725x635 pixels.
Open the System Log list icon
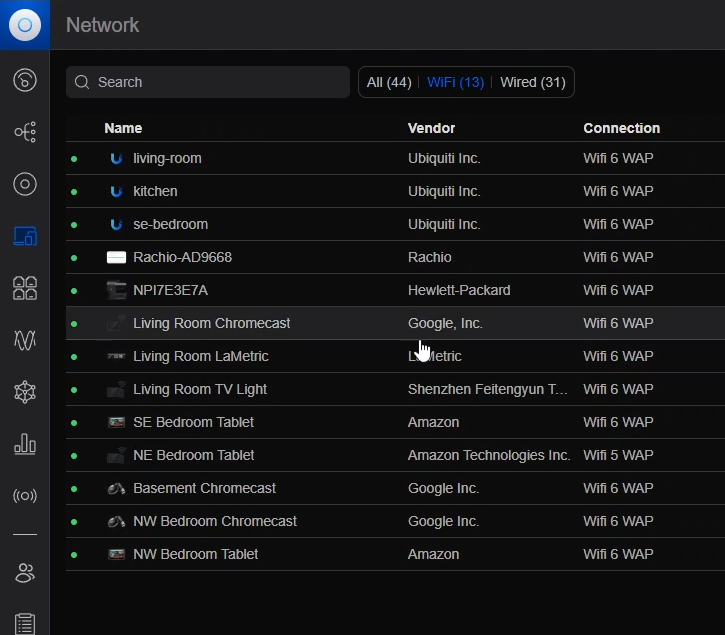(25, 623)
